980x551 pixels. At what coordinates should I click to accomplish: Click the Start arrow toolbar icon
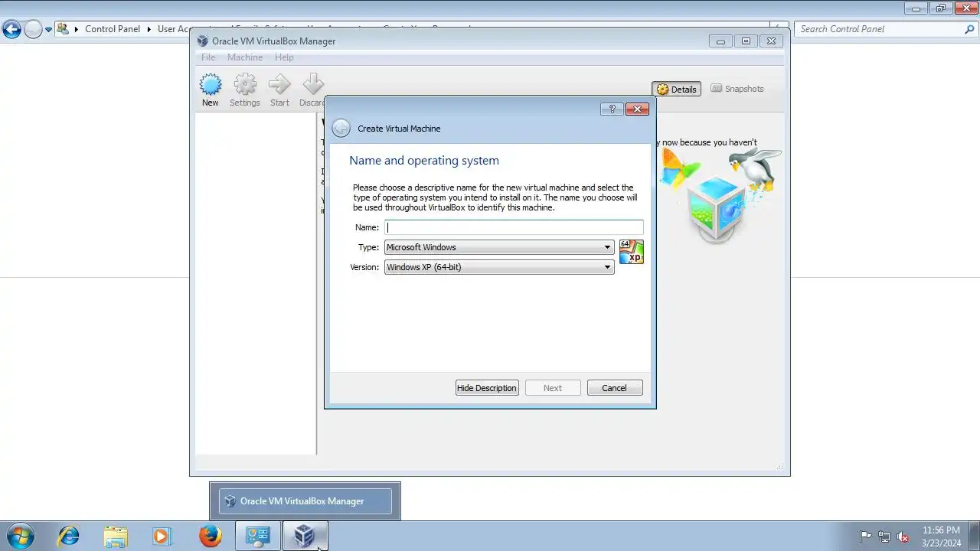(x=279, y=90)
